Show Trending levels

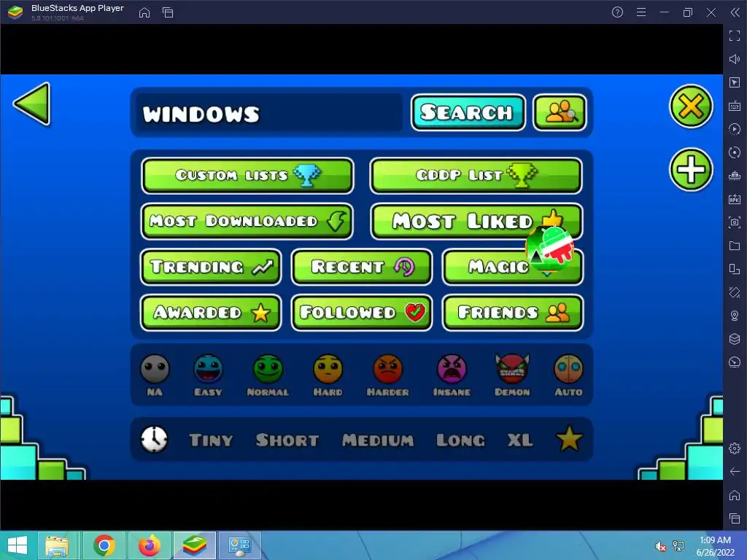pyautogui.click(x=211, y=267)
